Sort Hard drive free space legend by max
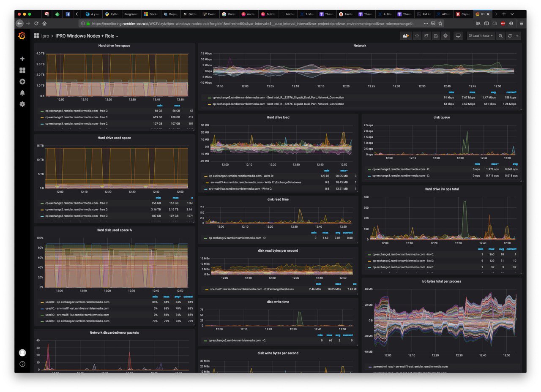Viewport: 541px width, 392px height. pos(176,106)
